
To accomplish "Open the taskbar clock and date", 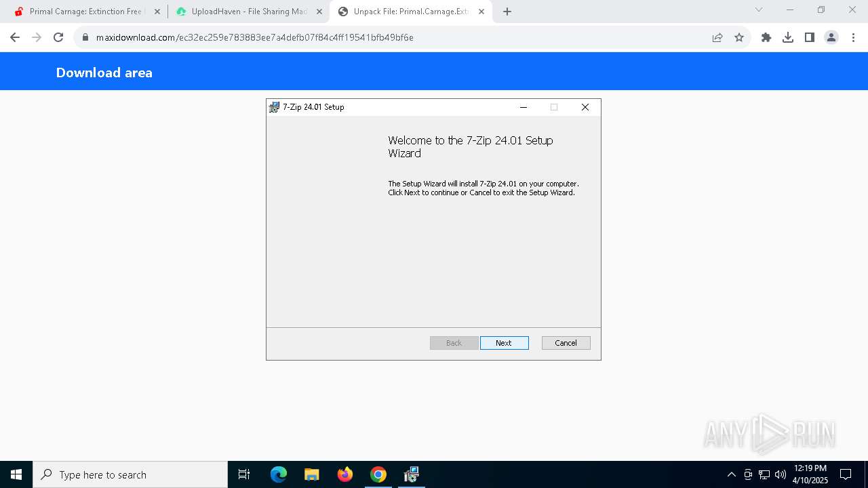I will point(810,474).
